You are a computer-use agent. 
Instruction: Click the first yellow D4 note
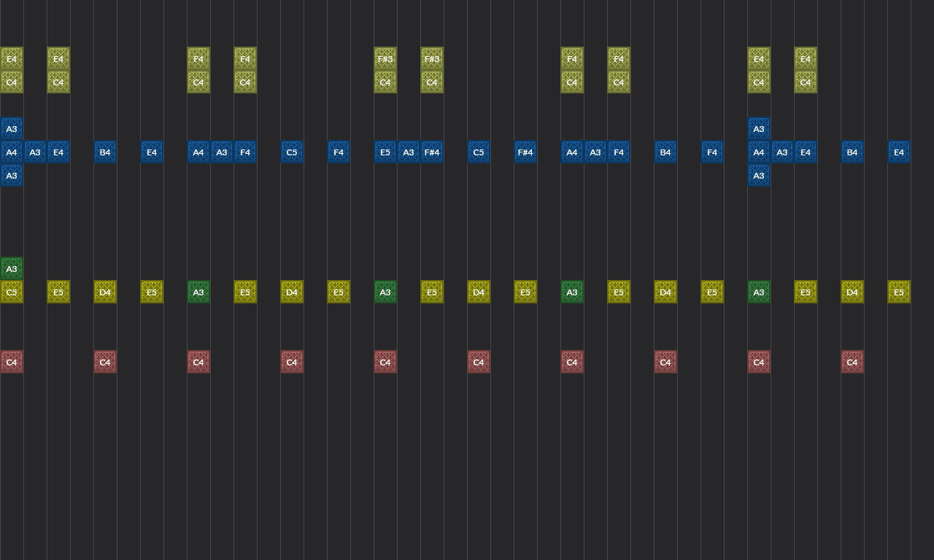105,292
